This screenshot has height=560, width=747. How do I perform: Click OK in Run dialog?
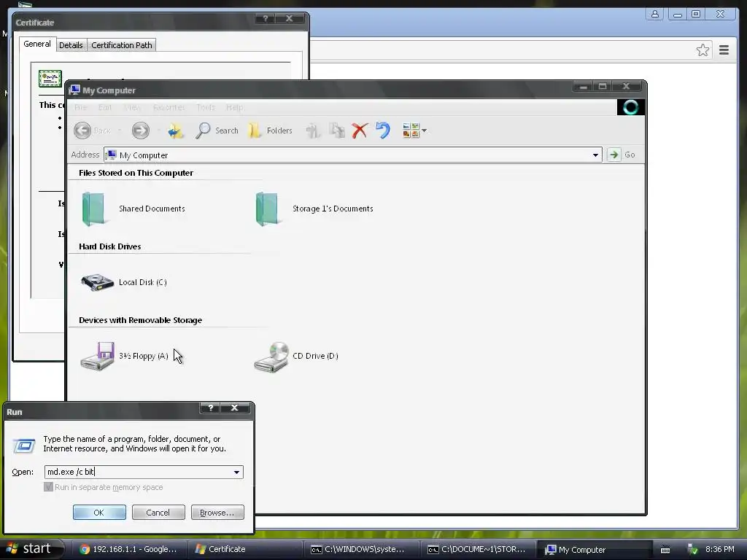pyautogui.click(x=99, y=513)
